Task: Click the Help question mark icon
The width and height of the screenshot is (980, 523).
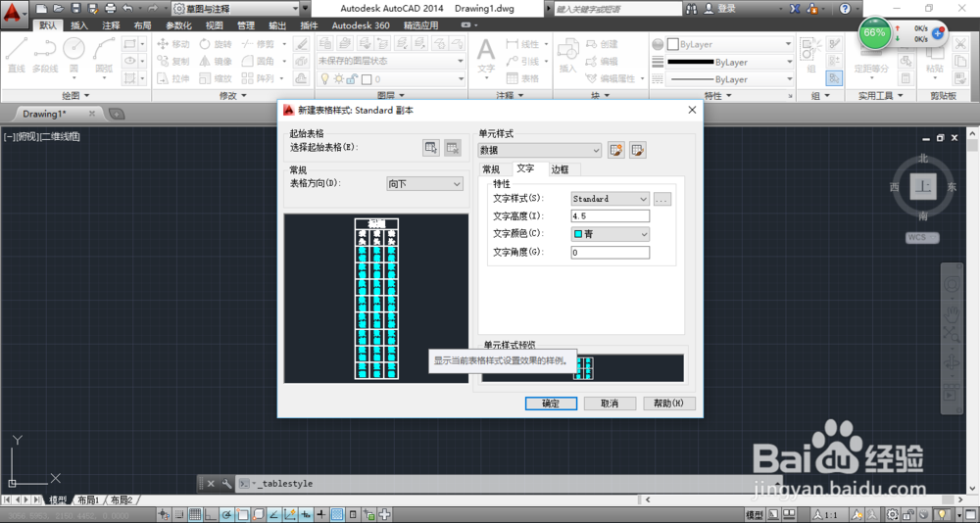Action: pos(845,9)
